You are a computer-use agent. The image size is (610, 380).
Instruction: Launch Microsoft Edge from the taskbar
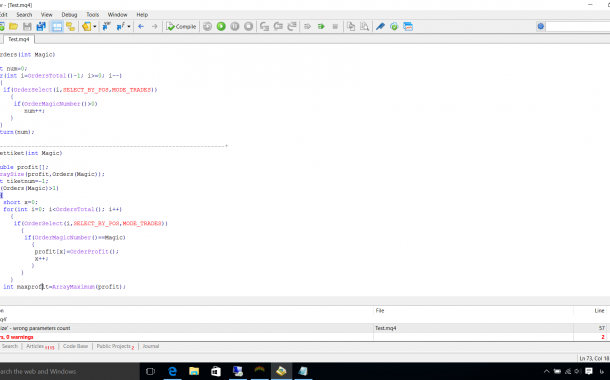click(x=172, y=371)
